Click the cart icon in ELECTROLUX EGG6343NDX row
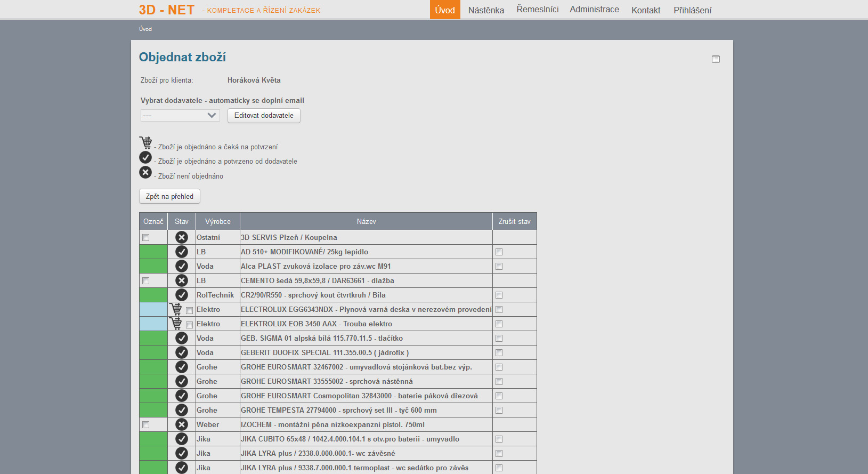868x474 pixels. pos(176,309)
